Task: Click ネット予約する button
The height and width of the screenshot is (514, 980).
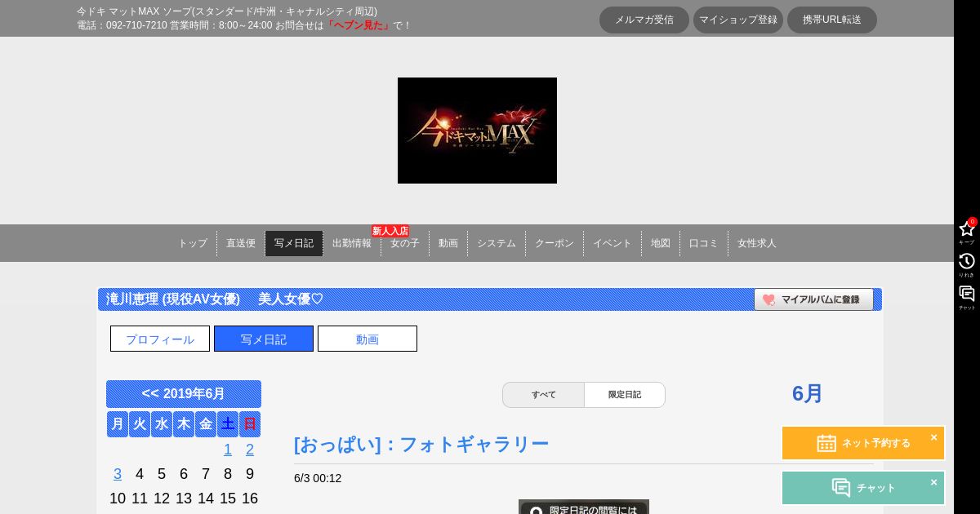Action: coord(863,443)
